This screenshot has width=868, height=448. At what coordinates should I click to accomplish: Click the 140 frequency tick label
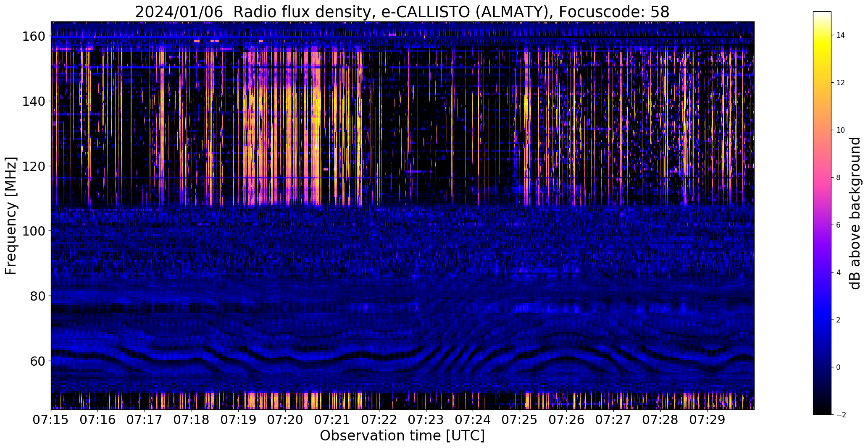[33, 101]
